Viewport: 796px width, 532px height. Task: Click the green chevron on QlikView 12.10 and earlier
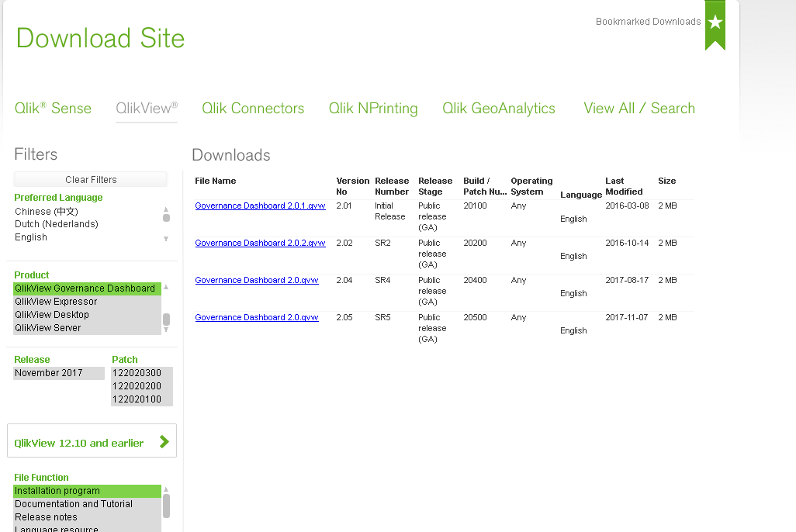[x=163, y=440]
